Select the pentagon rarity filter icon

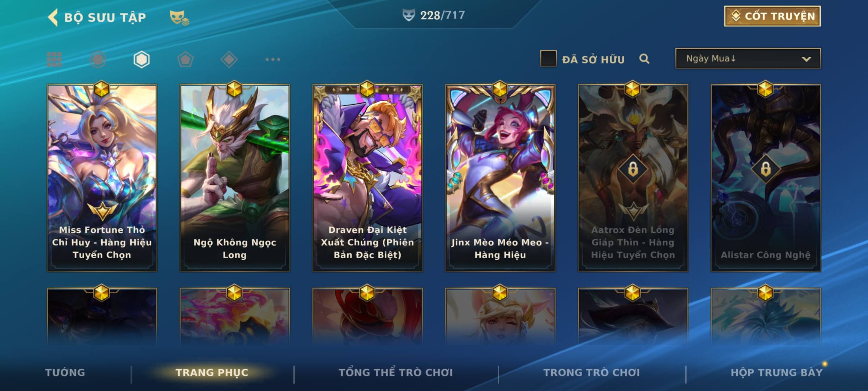pyautogui.click(x=185, y=59)
